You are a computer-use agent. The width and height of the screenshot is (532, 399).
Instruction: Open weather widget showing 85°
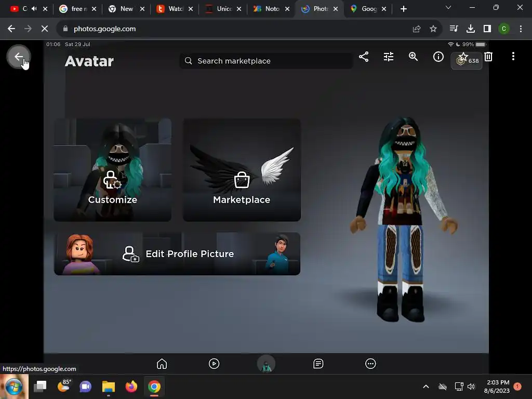click(63, 386)
